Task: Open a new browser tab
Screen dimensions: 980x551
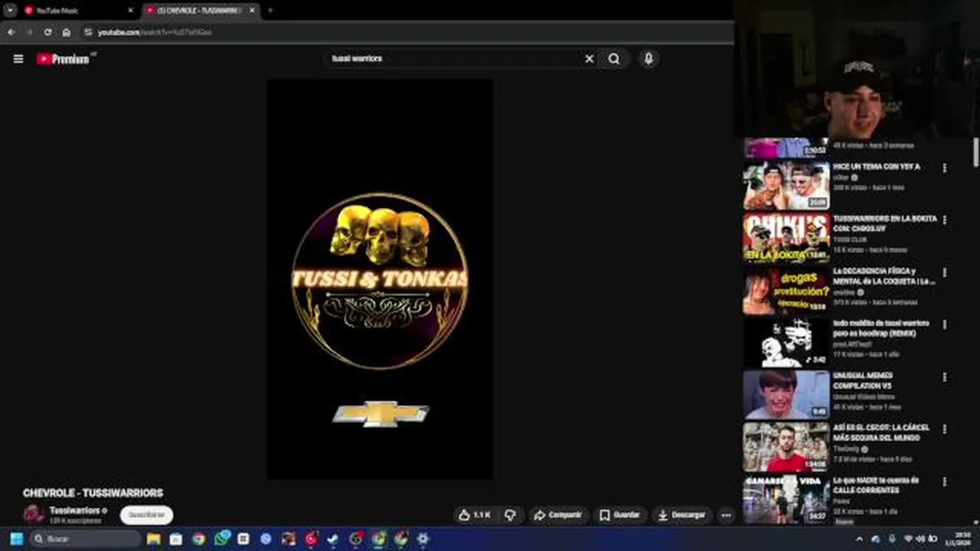Action: [270, 11]
